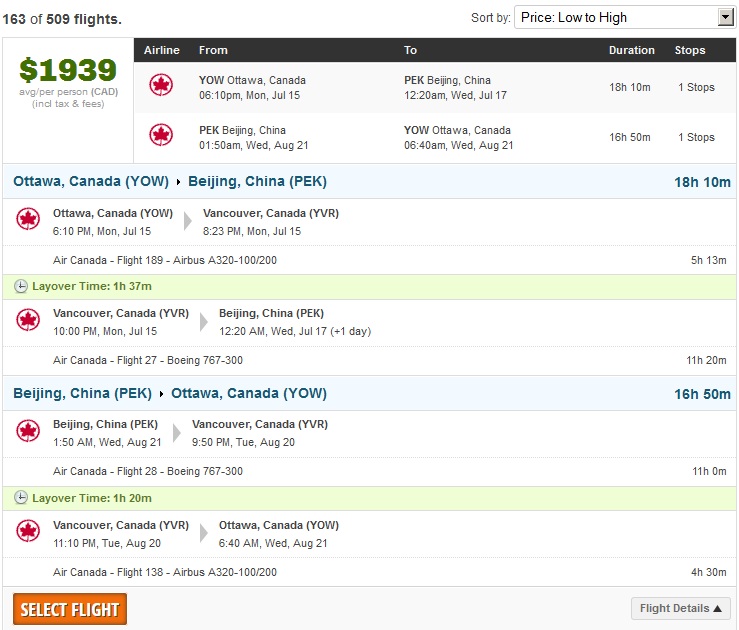Click the $1939 price amount
This screenshot has height=630, width=739.
68,70
